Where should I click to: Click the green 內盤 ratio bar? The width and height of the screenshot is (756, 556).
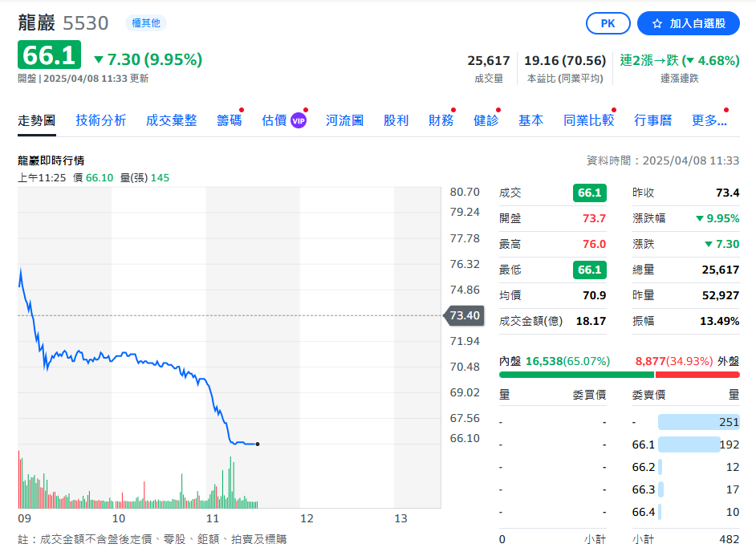[576, 375]
